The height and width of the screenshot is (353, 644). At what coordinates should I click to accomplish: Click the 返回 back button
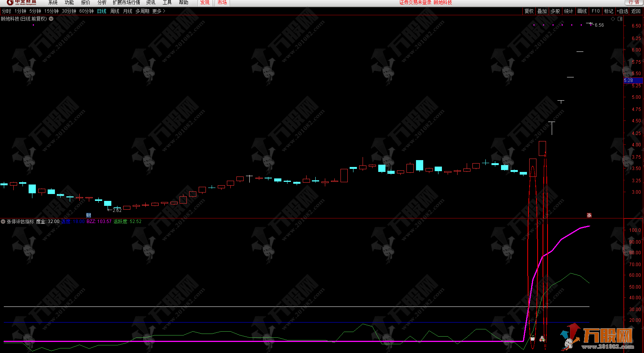click(x=636, y=11)
